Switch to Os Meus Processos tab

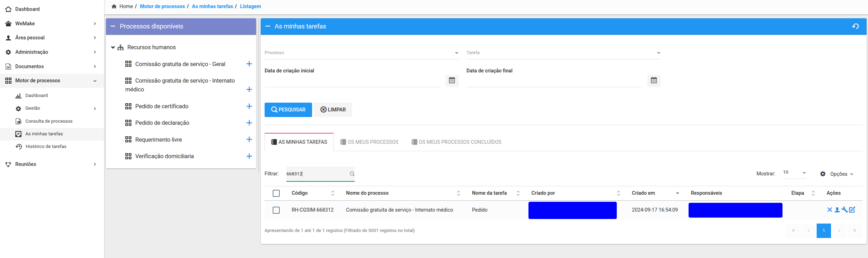(369, 142)
